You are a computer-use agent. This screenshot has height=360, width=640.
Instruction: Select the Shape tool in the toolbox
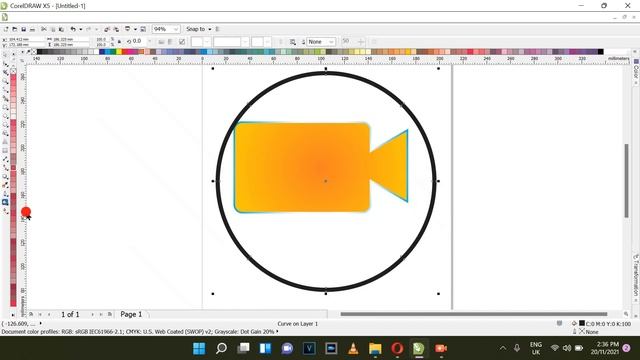5,64
